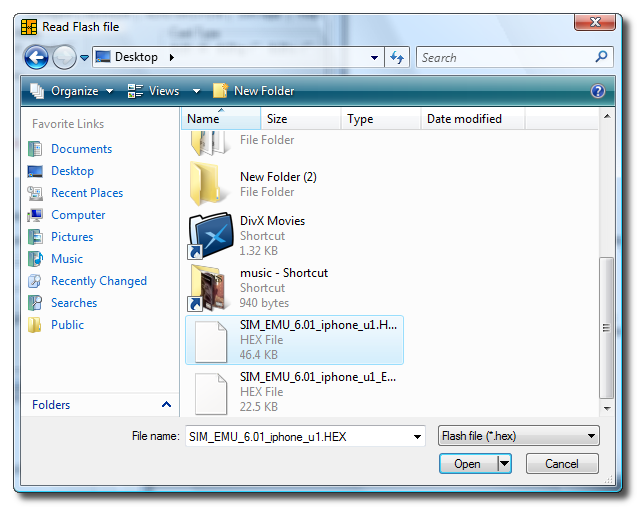Select the music - Shortcut icon

(x=207, y=288)
